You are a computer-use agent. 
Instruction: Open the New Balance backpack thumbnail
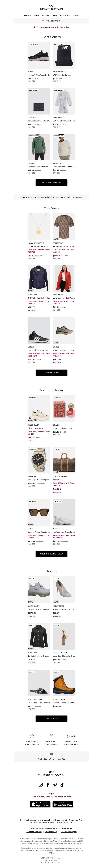(x=64, y=55)
